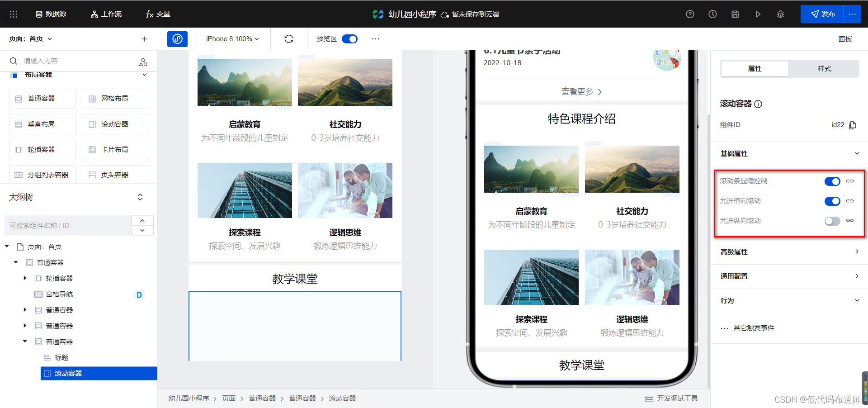
Task: Click the 发布 publish button
Action: click(822, 14)
